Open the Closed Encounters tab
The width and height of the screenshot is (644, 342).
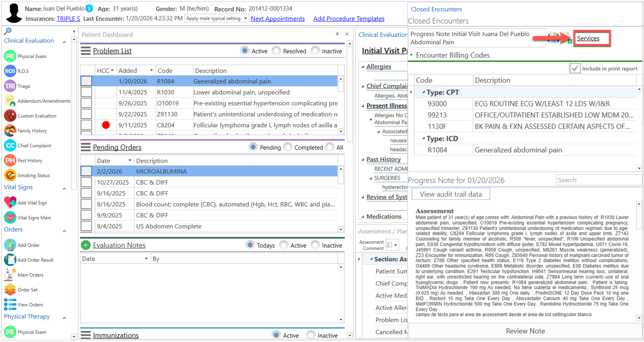click(x=436, y=9)
